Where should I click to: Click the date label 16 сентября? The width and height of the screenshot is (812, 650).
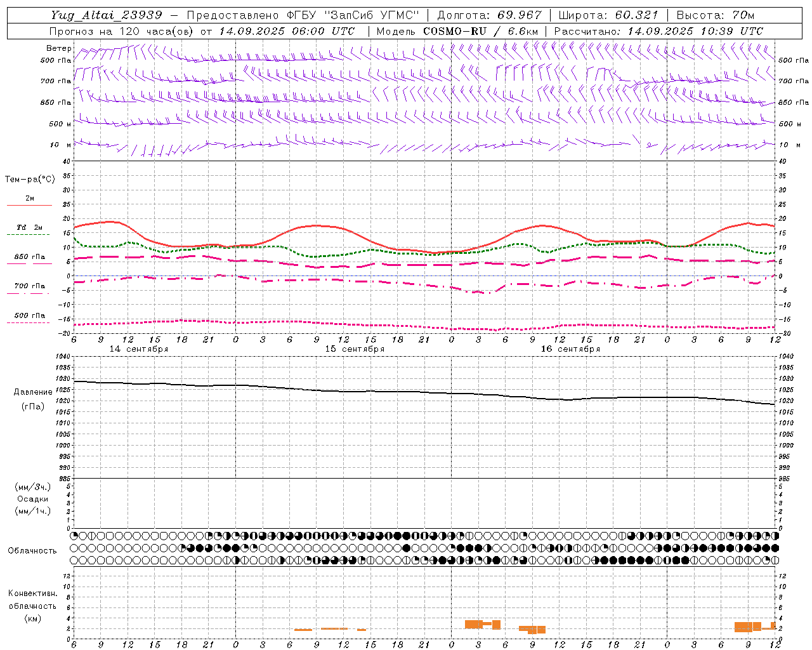click(570, 349)
